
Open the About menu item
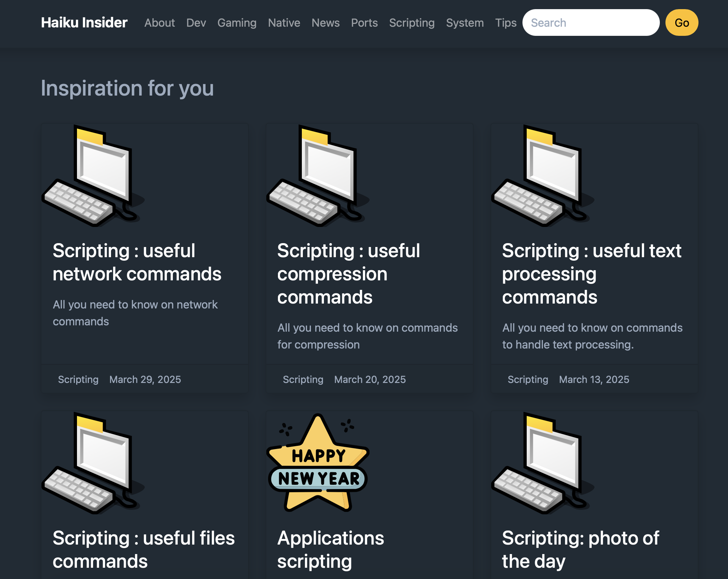160,23
